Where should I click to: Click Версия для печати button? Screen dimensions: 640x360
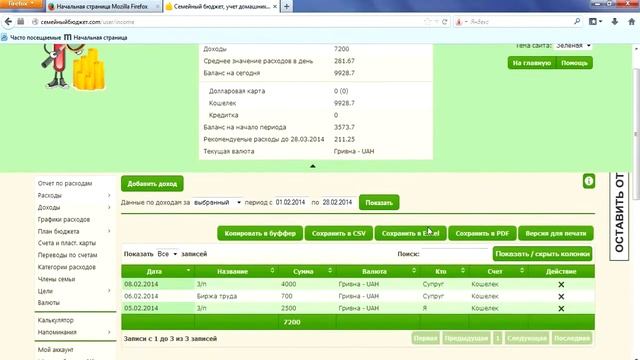556,233
